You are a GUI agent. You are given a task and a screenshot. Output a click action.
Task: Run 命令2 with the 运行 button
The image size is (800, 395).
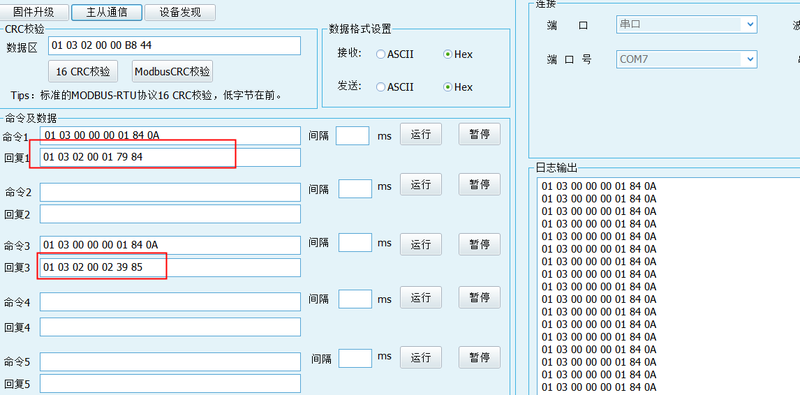coord(421,184)
